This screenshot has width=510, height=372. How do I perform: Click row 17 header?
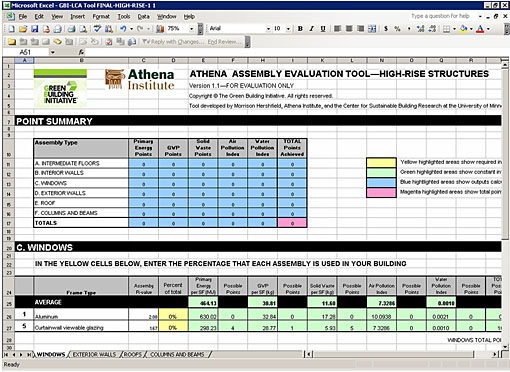pos(9,223)
